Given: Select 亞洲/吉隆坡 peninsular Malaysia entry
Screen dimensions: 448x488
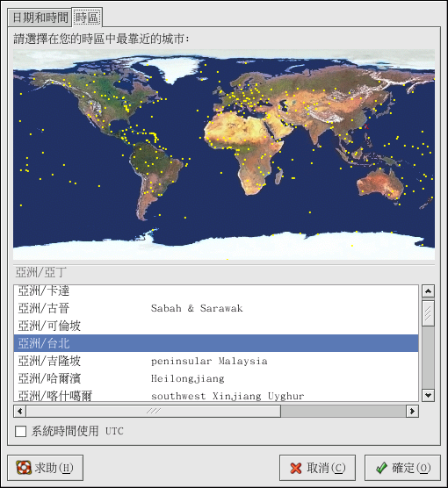Looking at the screenshot, I should click(216, 361).
